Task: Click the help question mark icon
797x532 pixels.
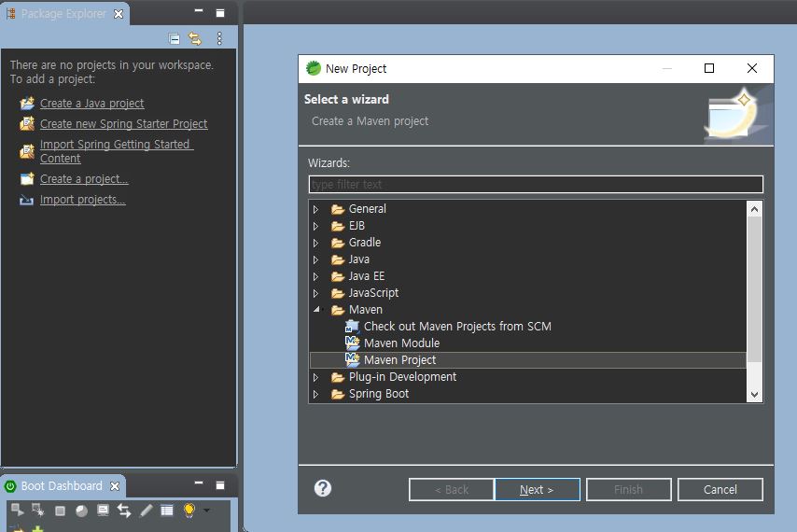Action: coord(323,488)
